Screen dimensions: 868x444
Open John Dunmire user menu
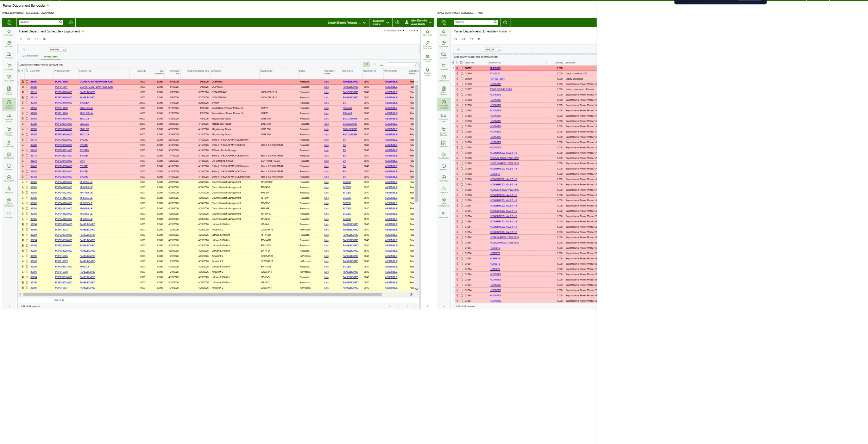coord(418,22)
